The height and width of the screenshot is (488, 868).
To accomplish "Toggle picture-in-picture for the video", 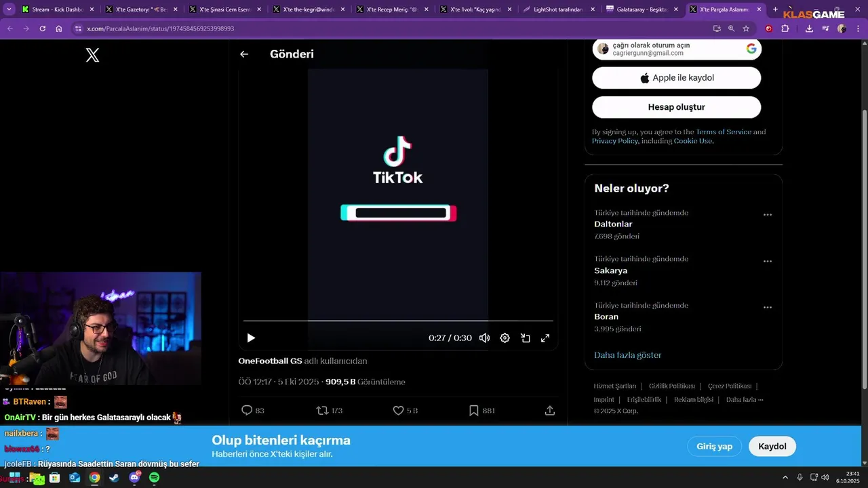I will pos(525,338).
